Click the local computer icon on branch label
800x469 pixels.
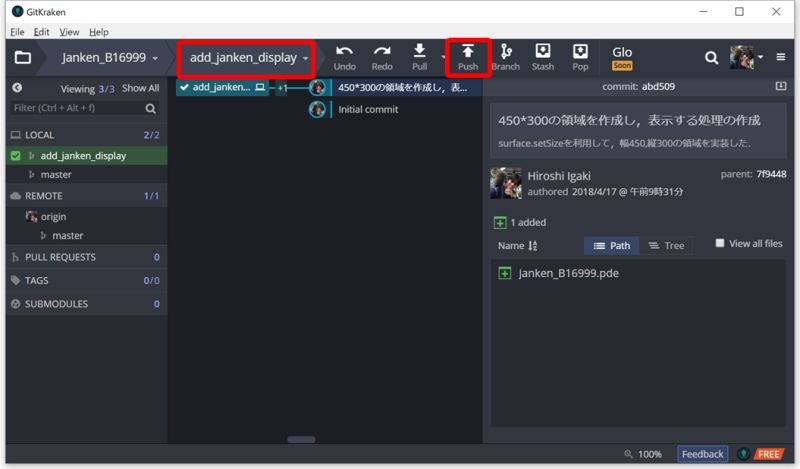click(260, 87)
